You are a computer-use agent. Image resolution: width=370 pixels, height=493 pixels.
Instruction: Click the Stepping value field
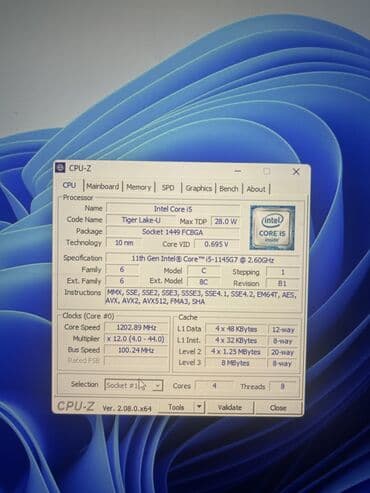tap(283, 272)
